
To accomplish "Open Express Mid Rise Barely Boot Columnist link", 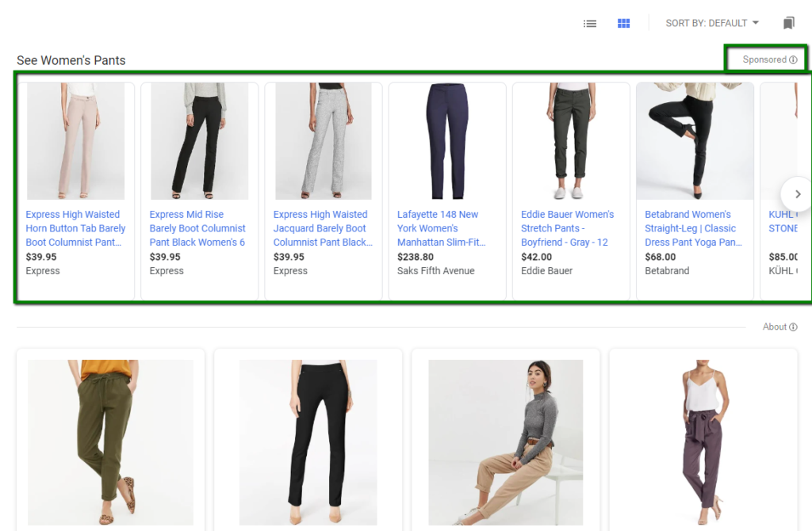I will 197,228.
